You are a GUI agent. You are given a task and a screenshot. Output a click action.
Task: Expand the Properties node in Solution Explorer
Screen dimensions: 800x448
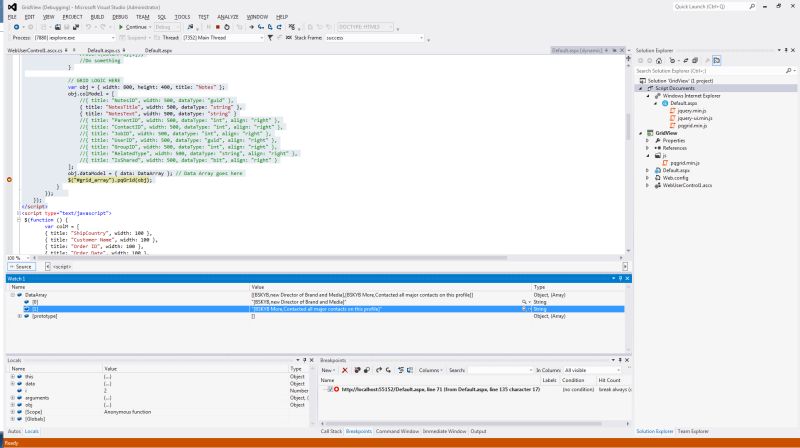coord(648,140)
